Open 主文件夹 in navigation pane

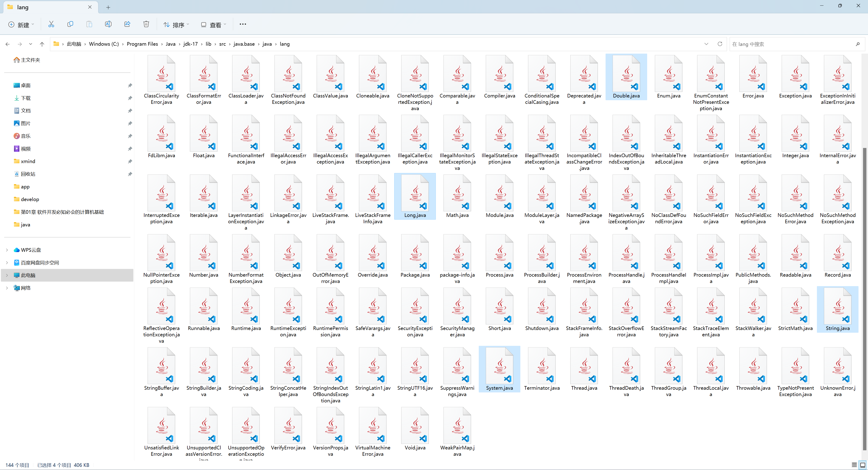pyautogui.click(x=27, y=60)
